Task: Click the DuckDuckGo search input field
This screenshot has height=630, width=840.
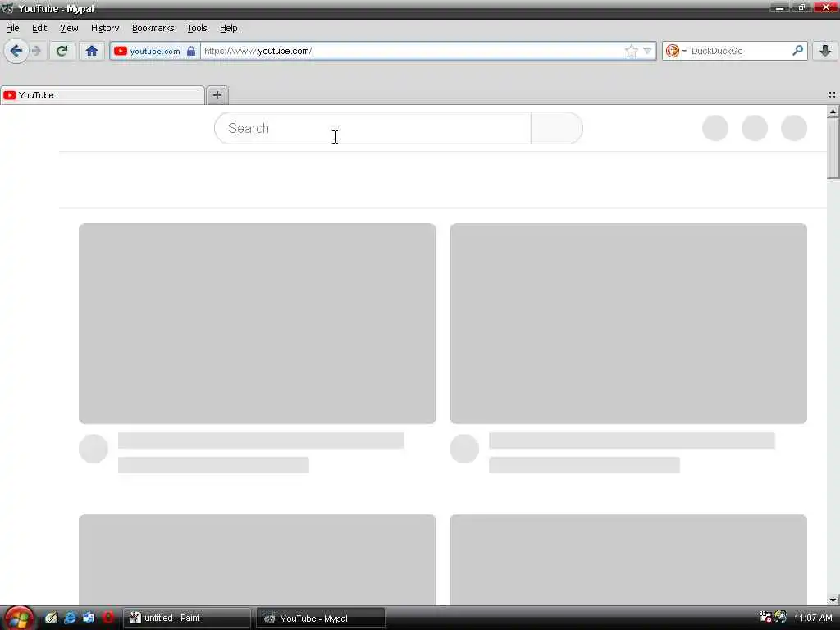Action: pyautogui.click(x=739, y=51)
